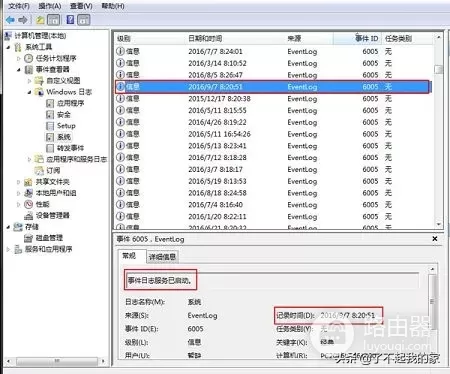Switch to the 详细信息 tab
The width and height of the screenshot is (450, 374).
[x=162, y=257]
